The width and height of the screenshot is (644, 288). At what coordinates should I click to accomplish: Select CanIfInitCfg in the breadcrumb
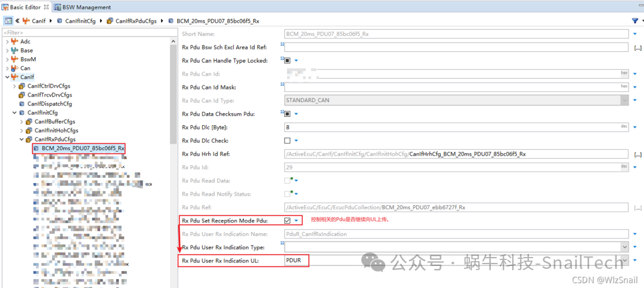(77, 20)
